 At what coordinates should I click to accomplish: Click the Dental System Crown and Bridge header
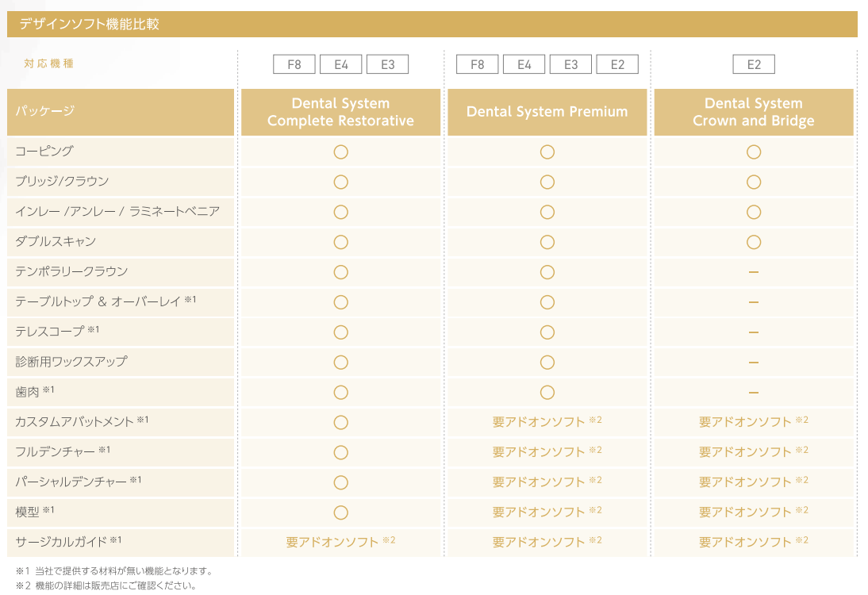(754, 112)
